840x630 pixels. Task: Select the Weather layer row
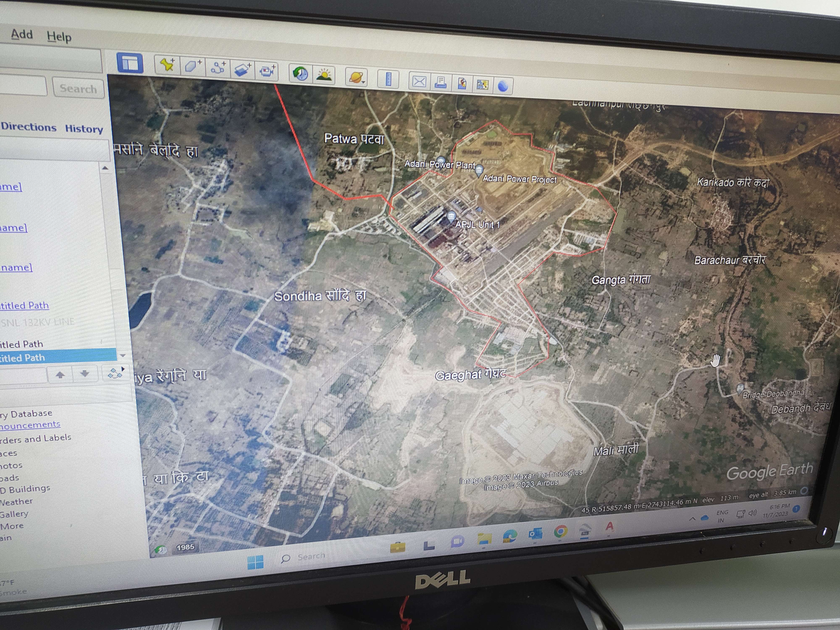[x=16, y=502]
